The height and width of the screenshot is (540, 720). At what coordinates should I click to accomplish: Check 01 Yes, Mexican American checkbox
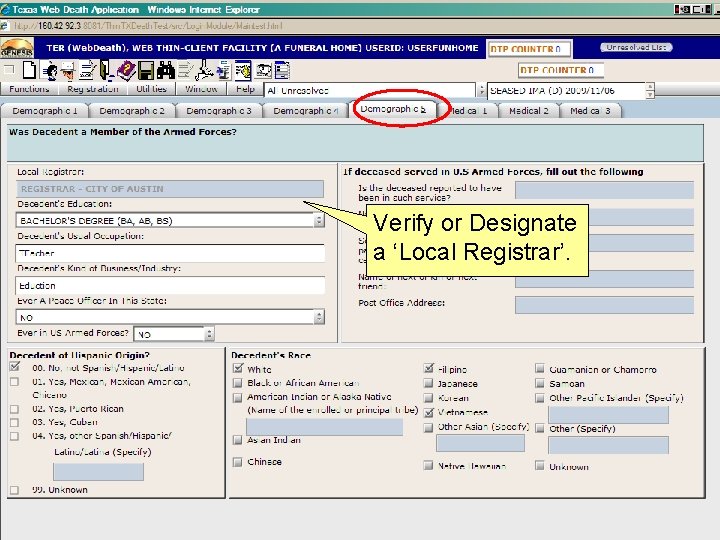pos(15,382)
